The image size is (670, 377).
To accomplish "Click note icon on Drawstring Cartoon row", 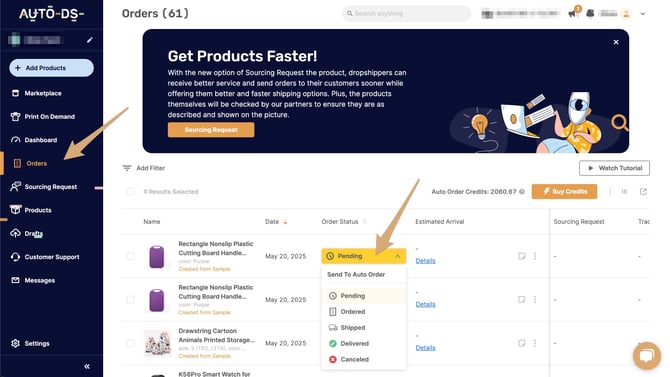I will click(x=521, y=343).
